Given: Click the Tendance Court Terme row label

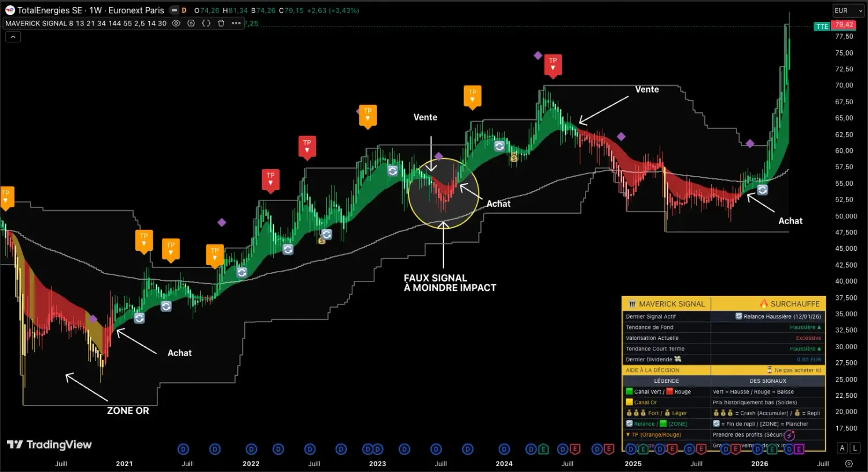Looking at the screenshot, I should [x=655, y=349].
